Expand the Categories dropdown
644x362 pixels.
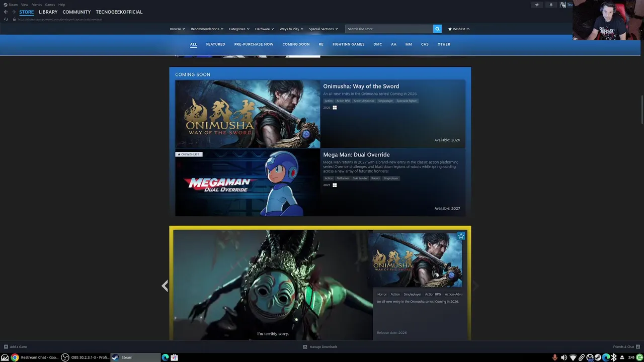point(239,29)
